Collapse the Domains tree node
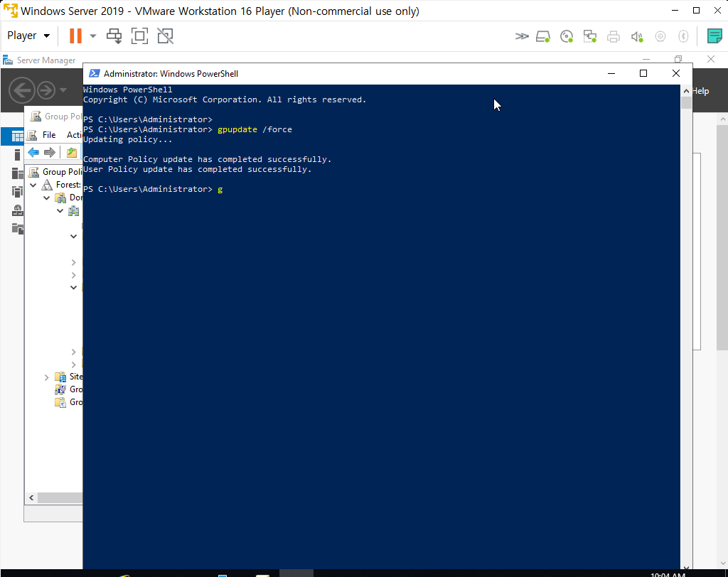 pos(46,198)
